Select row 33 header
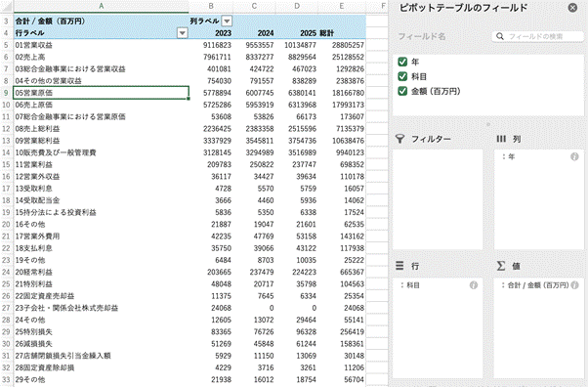The width and height of the screenshot is (588, 387). (7, 379)
